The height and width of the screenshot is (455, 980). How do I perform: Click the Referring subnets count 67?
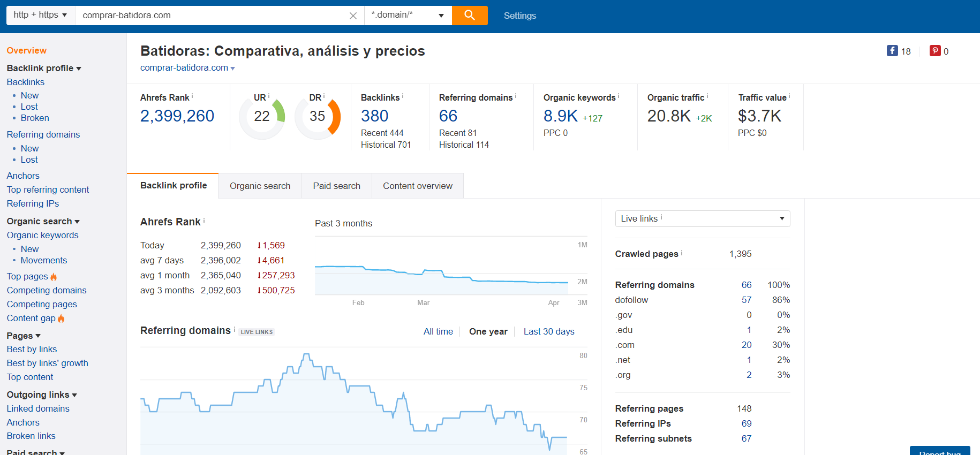coord(747,438)
